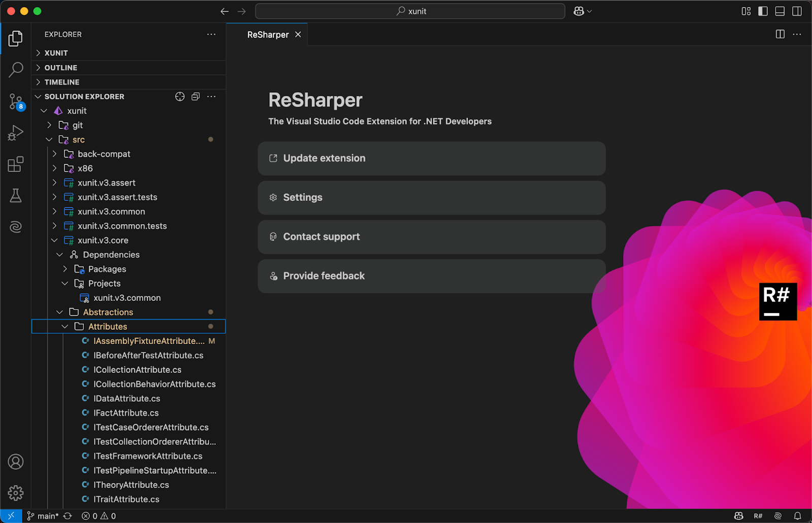Close the ReSharper tab
Viewport: 812px width, 523px height.
pos(298,34)
